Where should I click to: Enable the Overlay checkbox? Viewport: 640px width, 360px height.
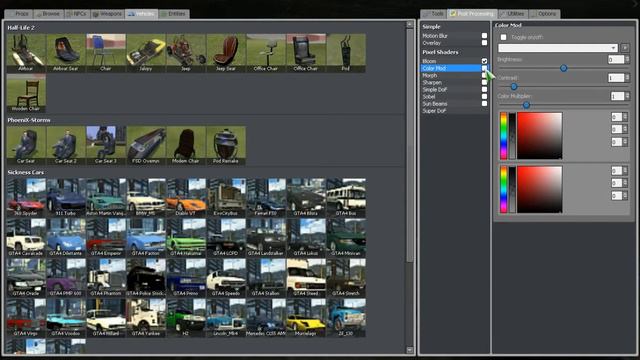(x=484, y=42)
